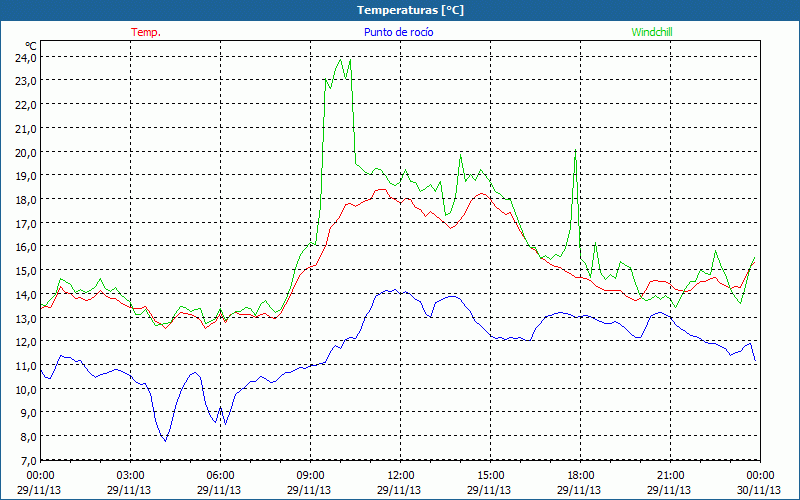Click the 'Temperaturas [°C]' chart title
Image resolution: width=800 pixels, height=500 pixels.
(410, 10)
